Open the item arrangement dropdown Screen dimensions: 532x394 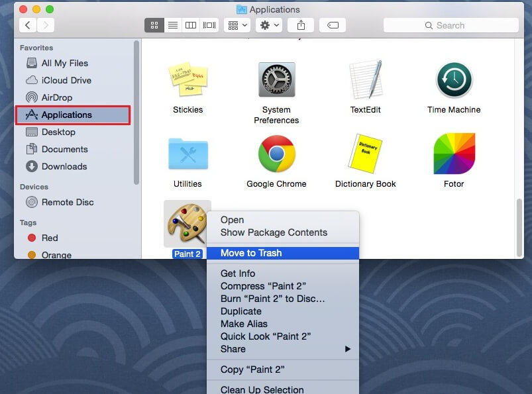coord(236,25)
